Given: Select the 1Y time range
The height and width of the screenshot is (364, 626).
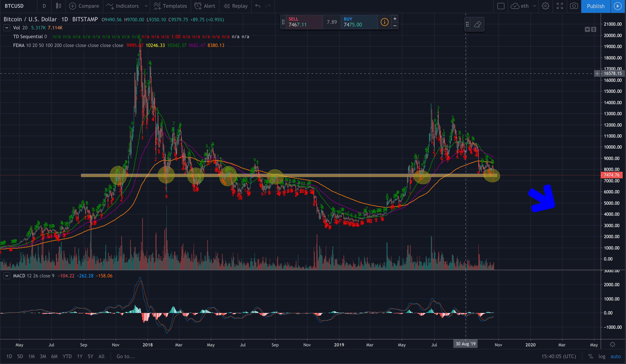Looking at the screenshot, I should 80,356.
